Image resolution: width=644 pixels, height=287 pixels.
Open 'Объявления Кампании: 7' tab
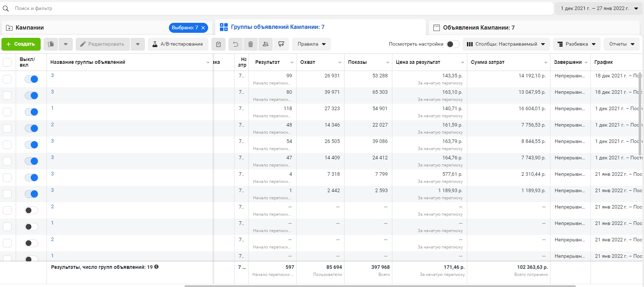point(478,28)
